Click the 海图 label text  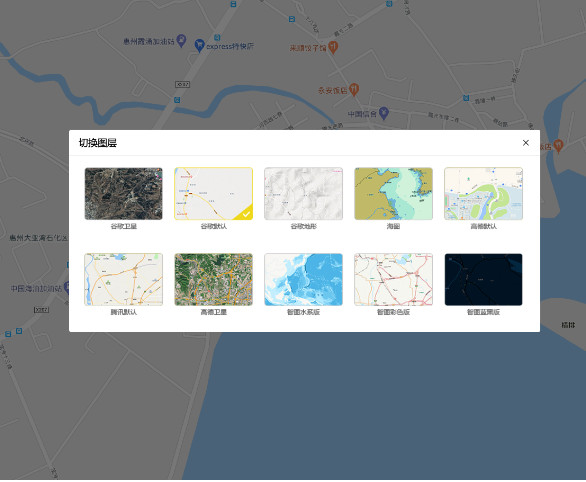click(394, 226)
